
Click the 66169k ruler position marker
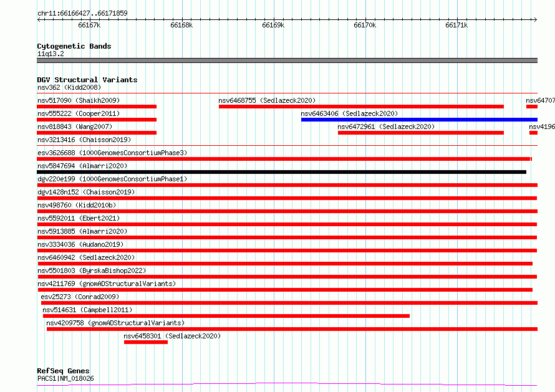tap(273, 25)
